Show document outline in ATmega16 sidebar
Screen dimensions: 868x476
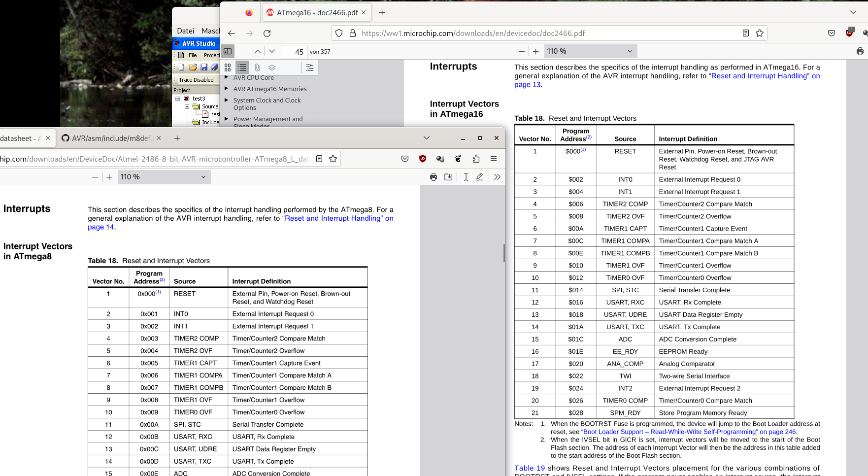[242, 68]
